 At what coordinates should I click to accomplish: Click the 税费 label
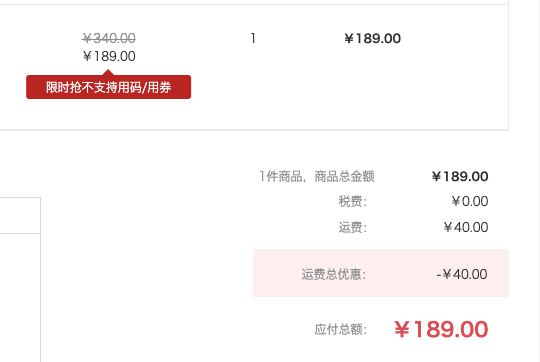353,201
